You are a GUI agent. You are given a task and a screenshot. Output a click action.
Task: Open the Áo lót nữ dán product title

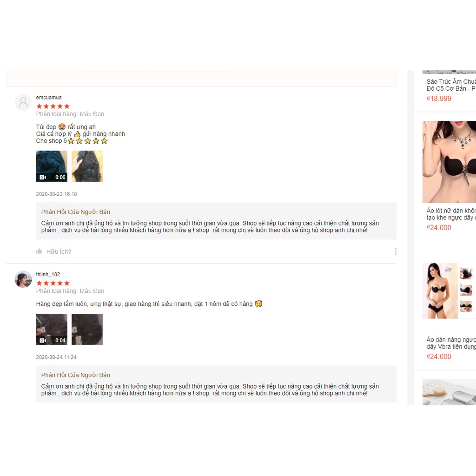[x=451, y=214]
